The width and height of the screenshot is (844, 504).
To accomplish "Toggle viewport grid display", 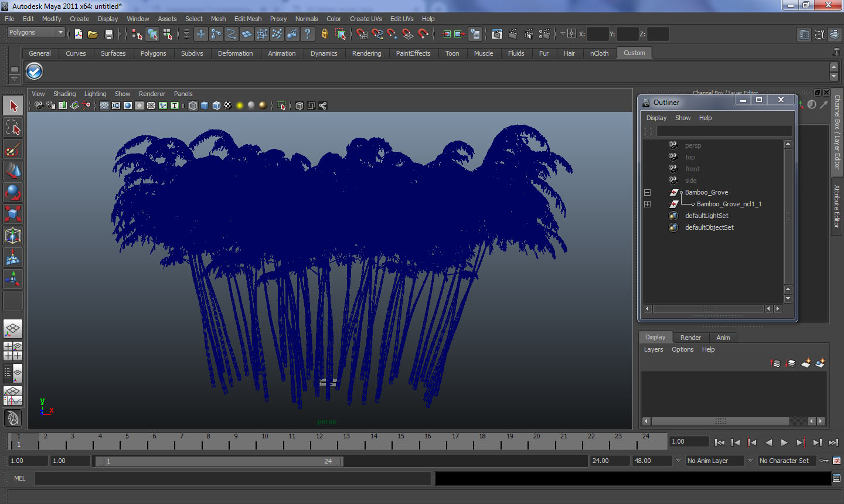I will pyautogui.click(x=104, y=105).
